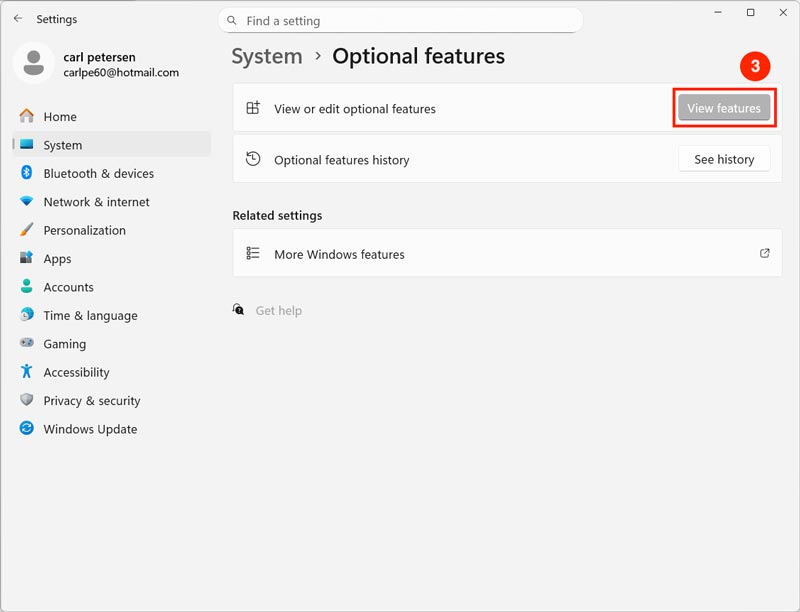The height and width of the screenshot is (612, 800).
Task: Click the Windows Update sync icon
Action: click(26, 429)
